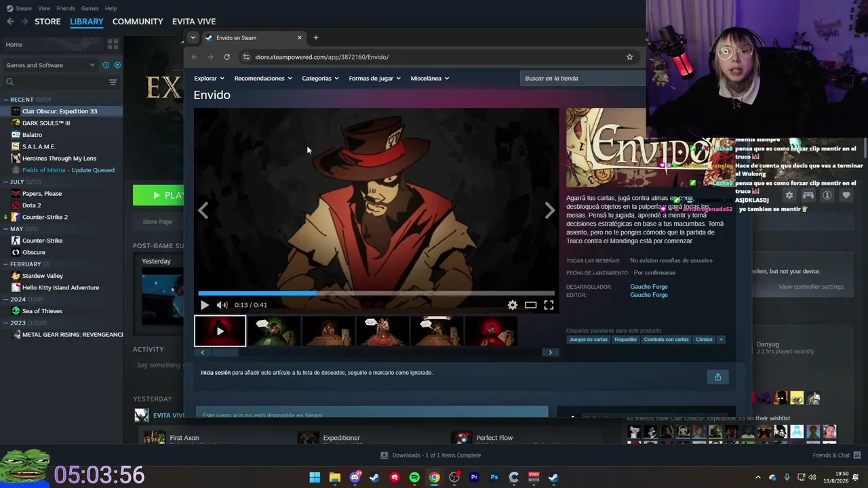This screenshot has height=488, width=868.
Task: Open Chrome tab search dropdown
Action: point(193,38)
